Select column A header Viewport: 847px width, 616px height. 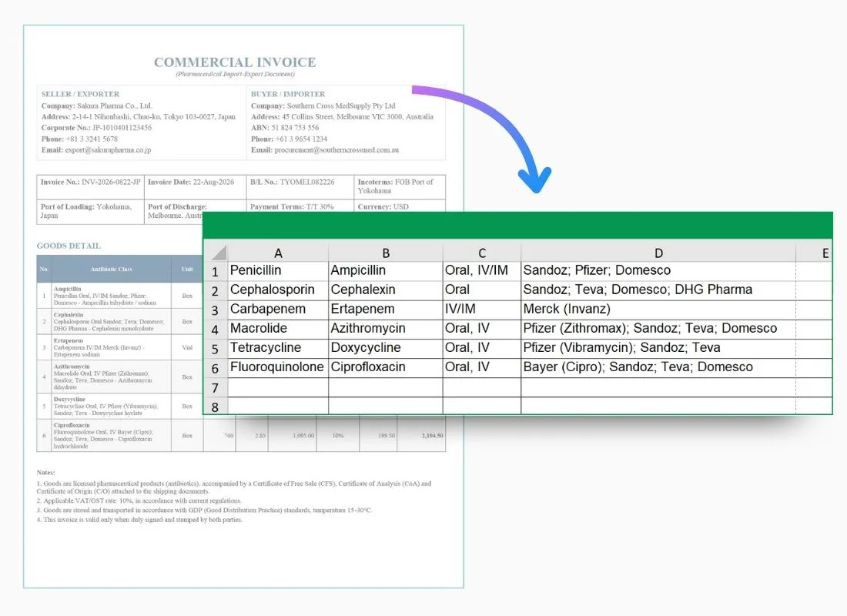click(278, 253)
